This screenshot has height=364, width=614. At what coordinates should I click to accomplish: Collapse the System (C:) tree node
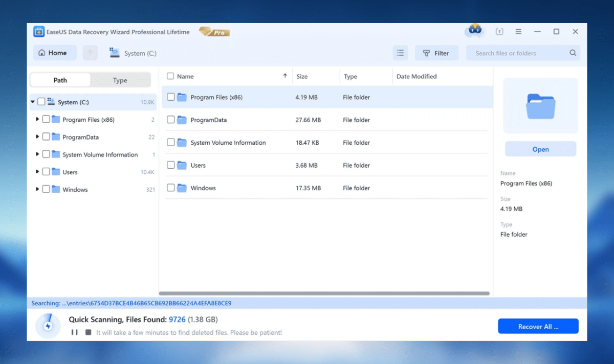(33, 102)
